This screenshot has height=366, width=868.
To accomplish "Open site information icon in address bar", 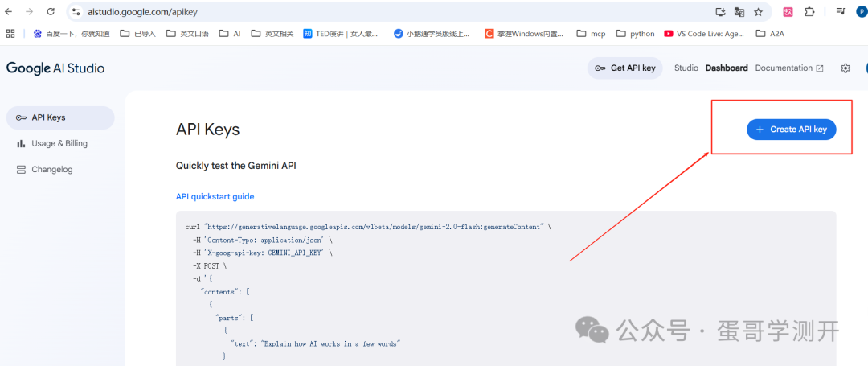I will point(76,11).
